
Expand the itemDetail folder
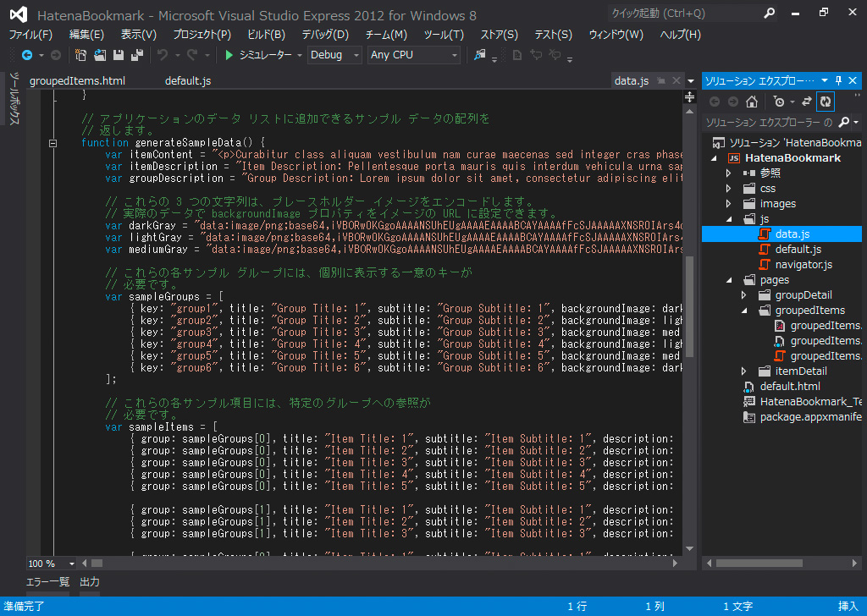[744, 371]
